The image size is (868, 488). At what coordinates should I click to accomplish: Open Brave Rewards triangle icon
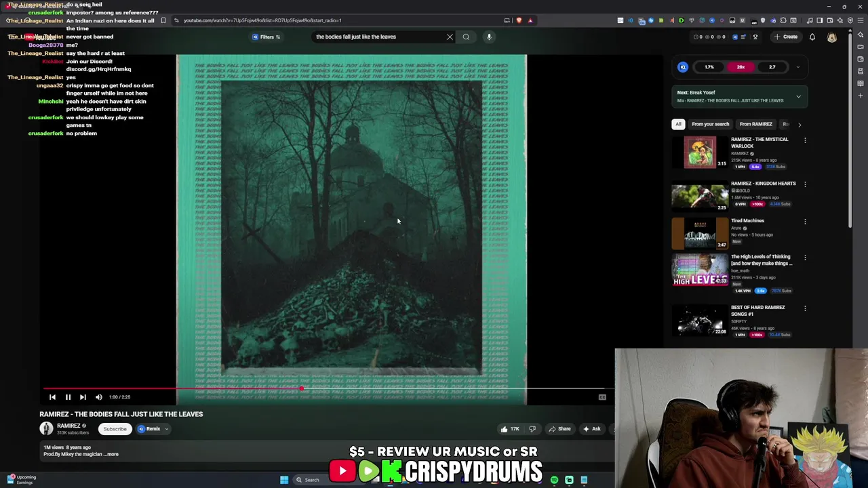(x=530, y=20)
